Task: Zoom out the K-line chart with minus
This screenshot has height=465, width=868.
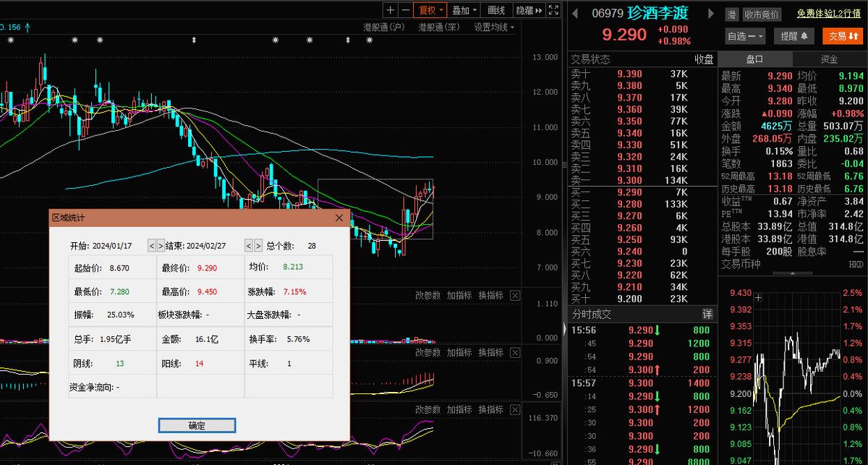Action: click(x=405, y=10)
